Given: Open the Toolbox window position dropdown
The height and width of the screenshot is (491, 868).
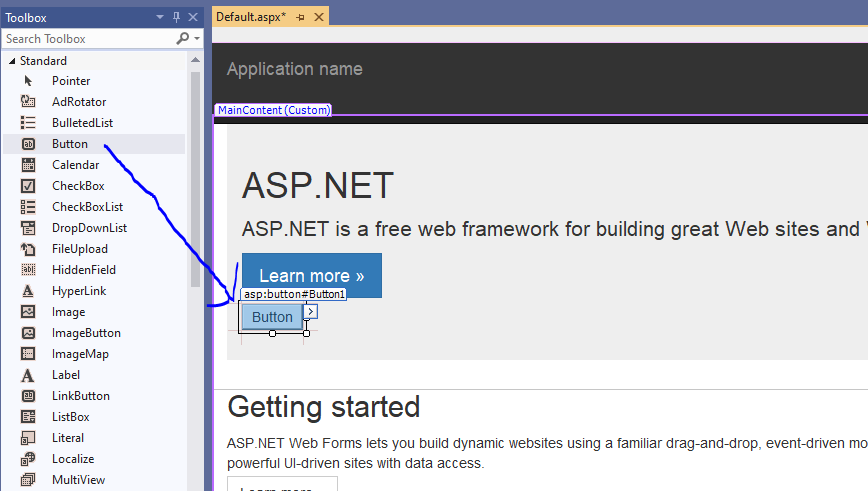Looking at the screenshot, I should (x=160, y=18).
